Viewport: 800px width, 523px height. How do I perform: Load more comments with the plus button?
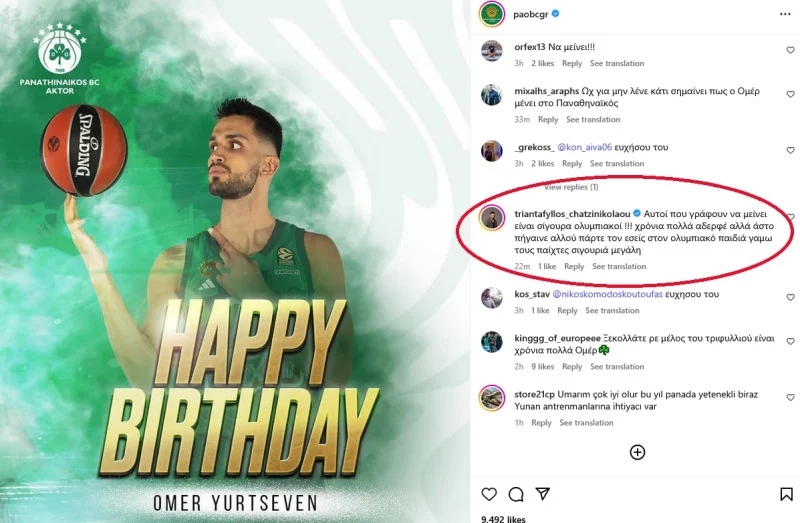(637, 452)
